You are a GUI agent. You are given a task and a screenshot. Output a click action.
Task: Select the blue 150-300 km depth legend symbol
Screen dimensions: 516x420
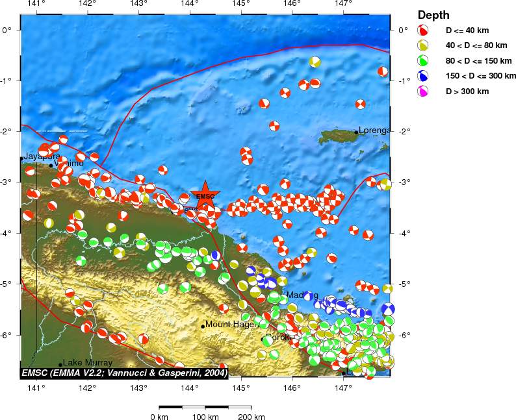(x=423, y=76)
